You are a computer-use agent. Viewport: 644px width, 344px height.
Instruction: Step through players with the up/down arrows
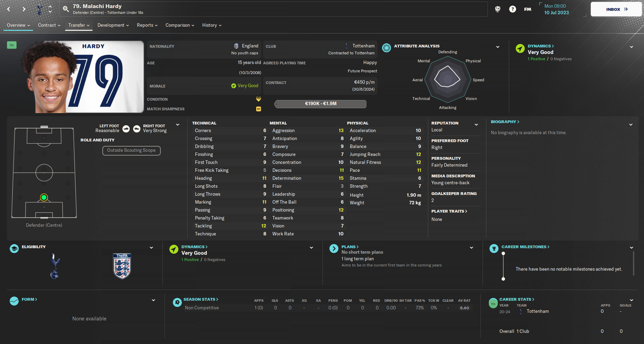click(50, 9)
